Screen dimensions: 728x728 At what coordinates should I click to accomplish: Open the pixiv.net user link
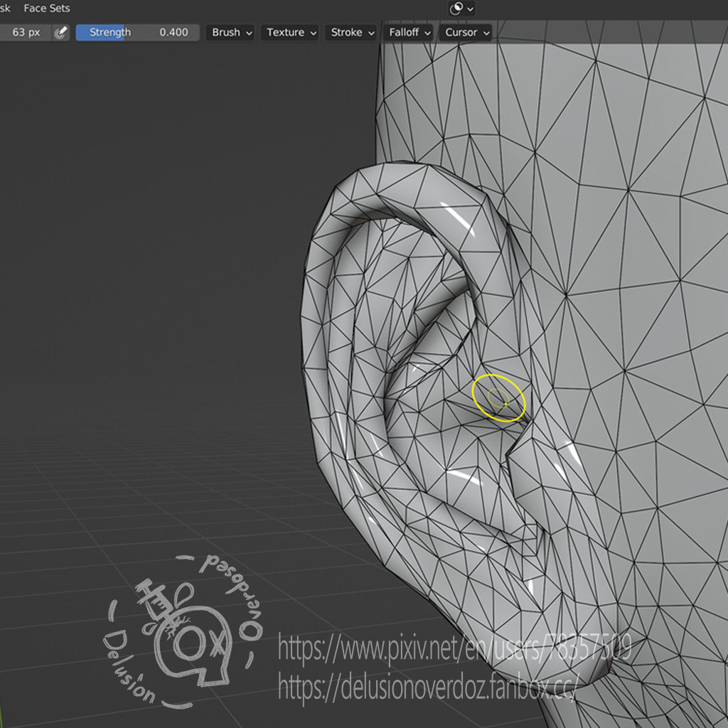454,648
